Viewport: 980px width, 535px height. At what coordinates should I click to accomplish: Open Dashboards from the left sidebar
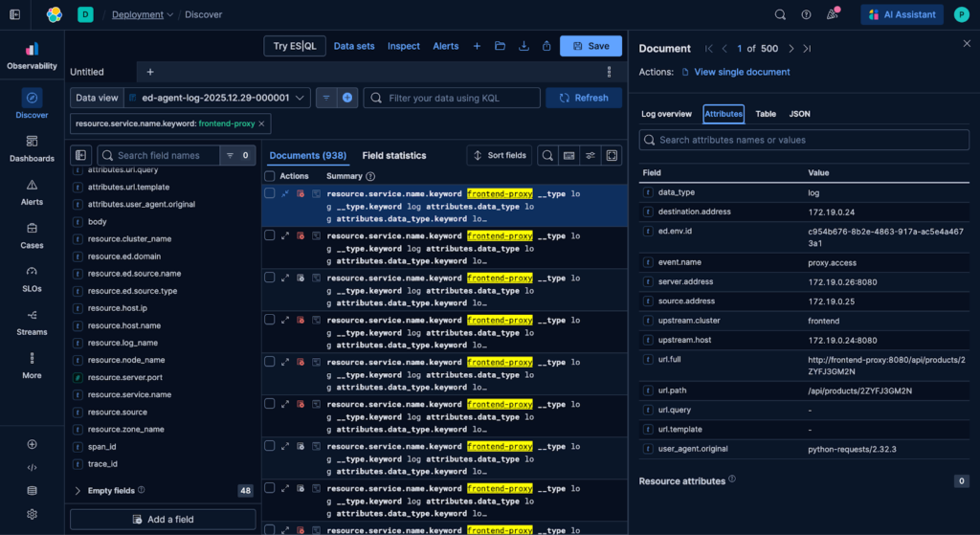32,147
